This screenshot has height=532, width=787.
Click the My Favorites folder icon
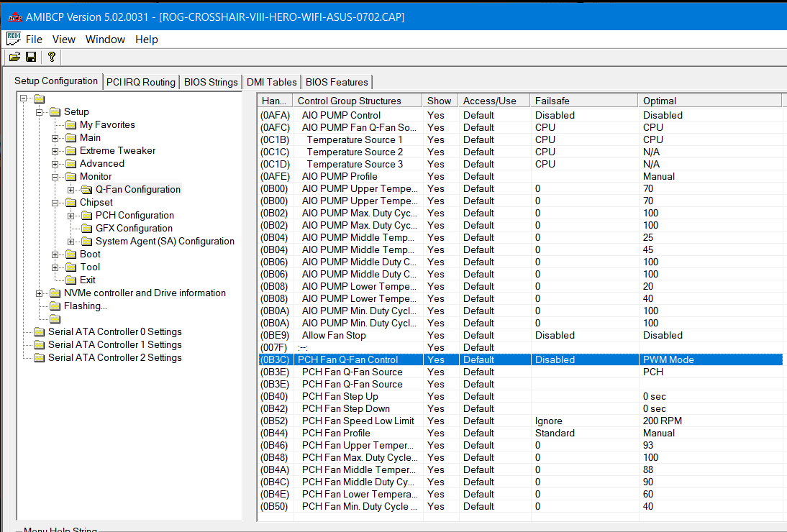coord(71,125)
